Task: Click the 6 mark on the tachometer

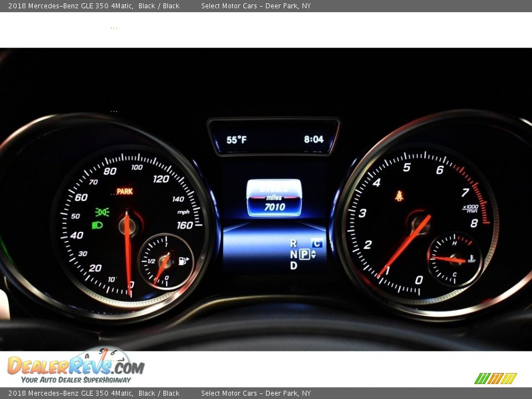Action: point(439,170)
